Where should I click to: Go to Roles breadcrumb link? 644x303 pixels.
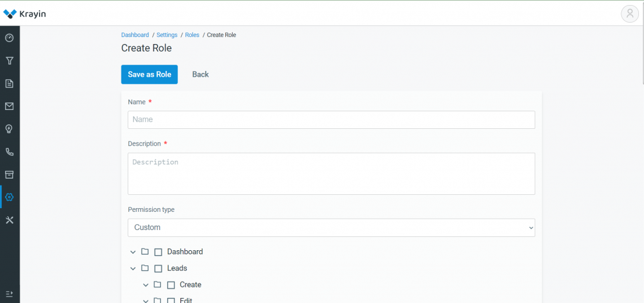click(192, 35)
